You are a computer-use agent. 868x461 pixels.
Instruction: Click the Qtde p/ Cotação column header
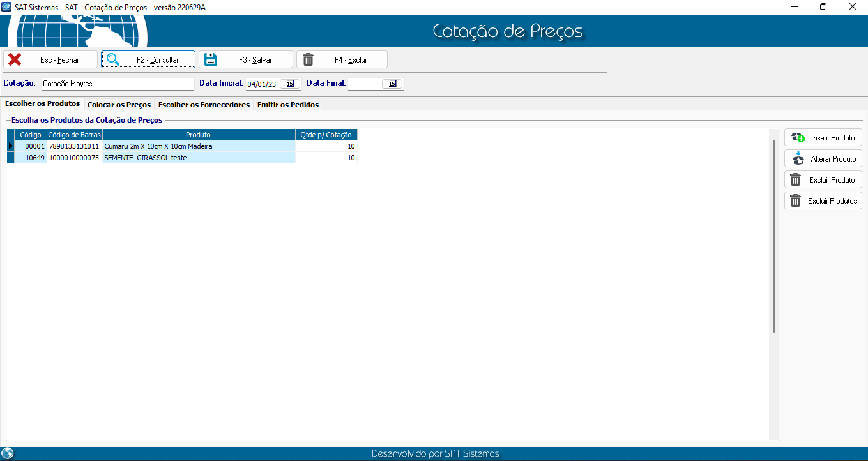(x=326, y=135)
